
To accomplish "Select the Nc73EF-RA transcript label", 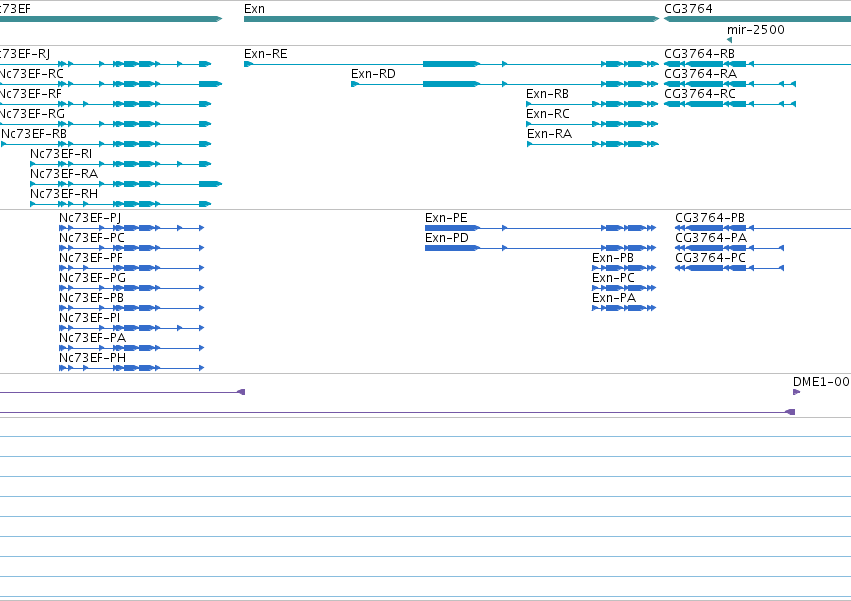I will (x=64, y=174).
